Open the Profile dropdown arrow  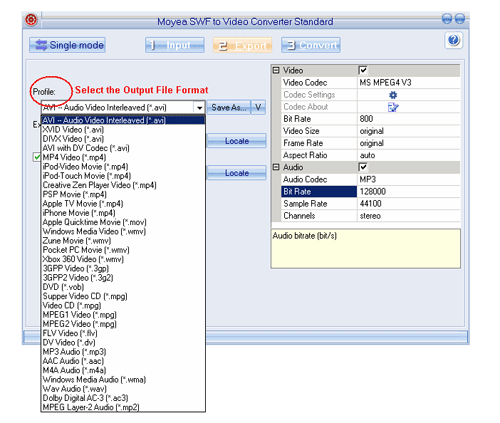[x=199, y=108]
